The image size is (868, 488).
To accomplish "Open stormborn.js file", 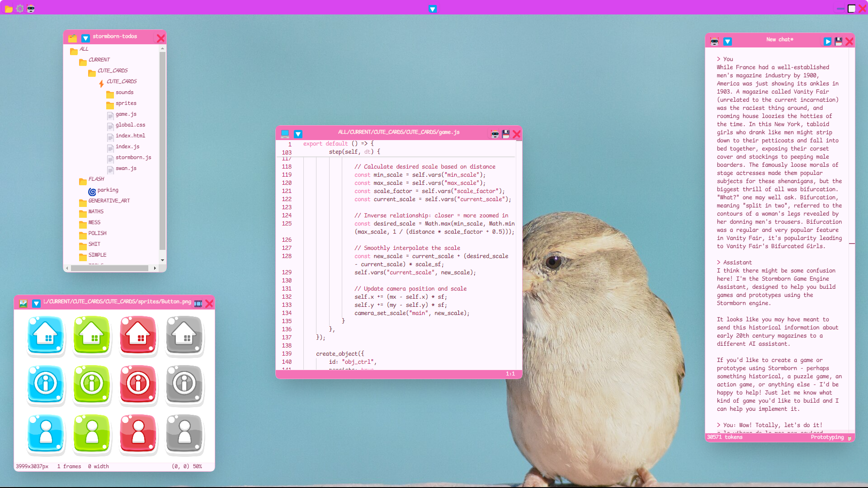I will [x=129, y=158].
